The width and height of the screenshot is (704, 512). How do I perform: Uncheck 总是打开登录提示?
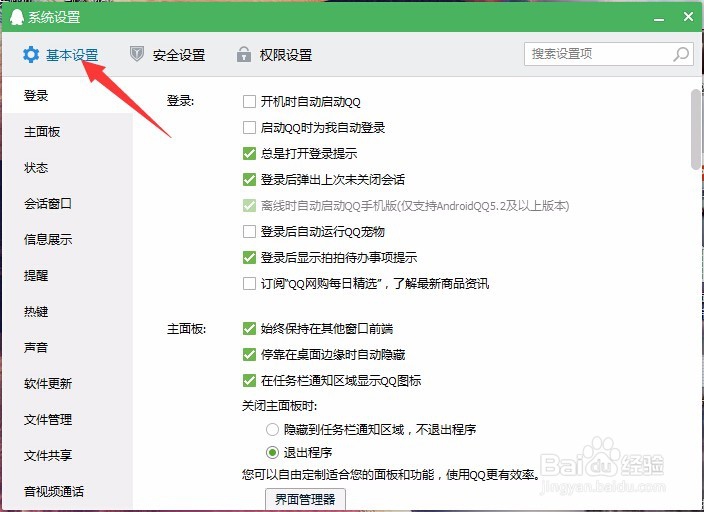point(249,154)
